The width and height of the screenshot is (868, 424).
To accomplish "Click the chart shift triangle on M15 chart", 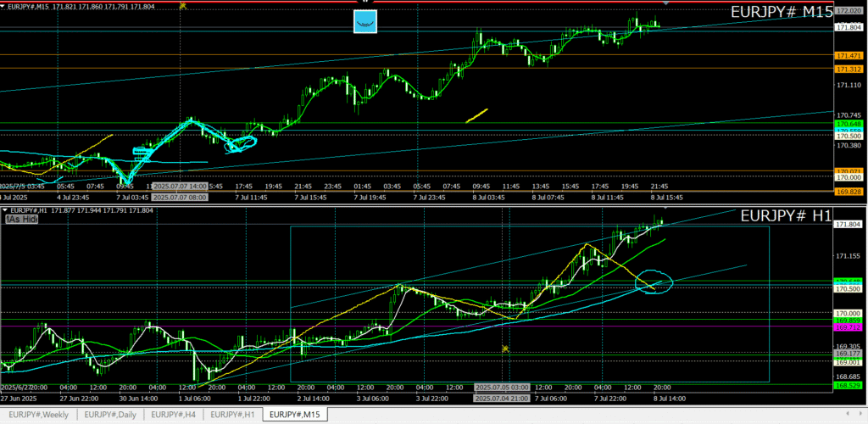I will pos(665,3).
